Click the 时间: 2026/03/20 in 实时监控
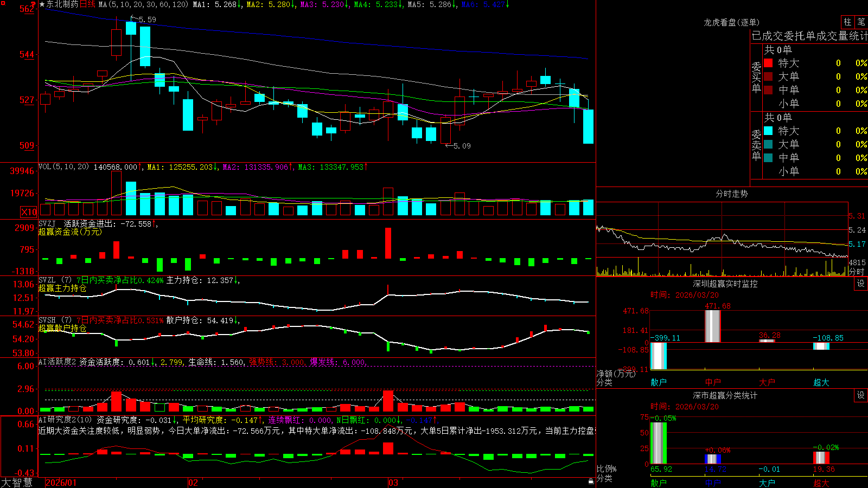This screenshot has height=488, width=868. tap(685, 295)
